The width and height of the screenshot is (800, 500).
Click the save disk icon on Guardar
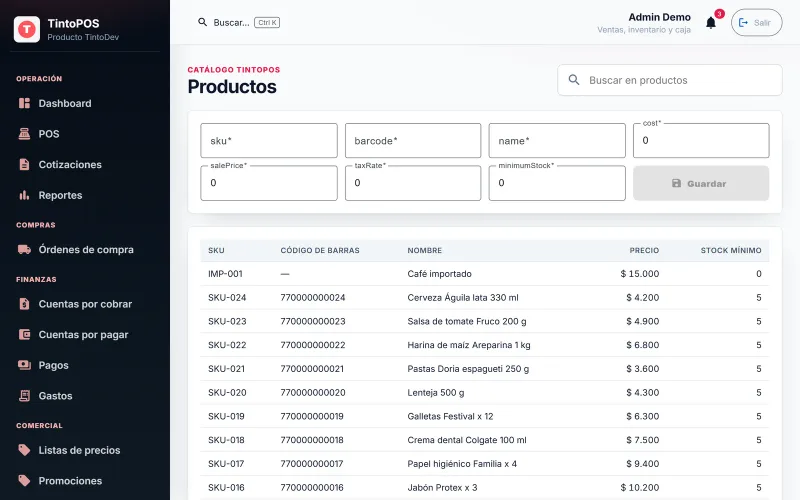point(676,183)
